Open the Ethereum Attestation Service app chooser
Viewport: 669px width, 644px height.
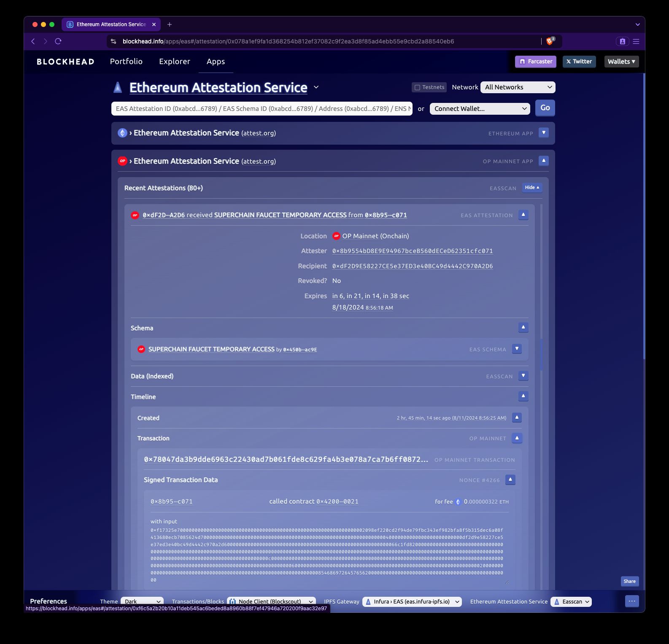click(316, 87)
